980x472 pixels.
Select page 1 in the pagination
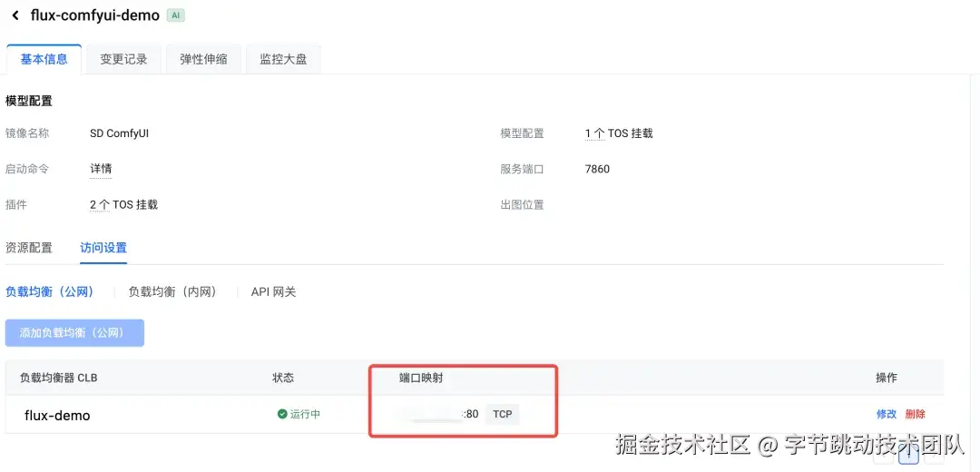[908, 457]
